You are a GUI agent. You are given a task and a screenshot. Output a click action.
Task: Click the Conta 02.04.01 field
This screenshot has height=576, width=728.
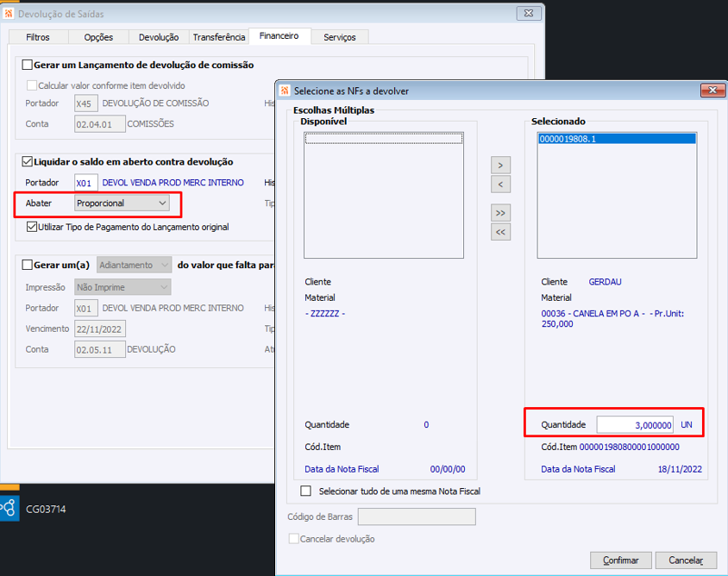(100, 124)
